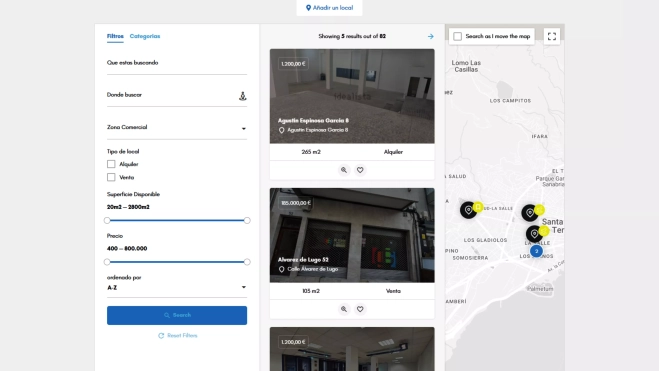
Task: Click the map fullscreen icon
Action: [x=552, y=37]
